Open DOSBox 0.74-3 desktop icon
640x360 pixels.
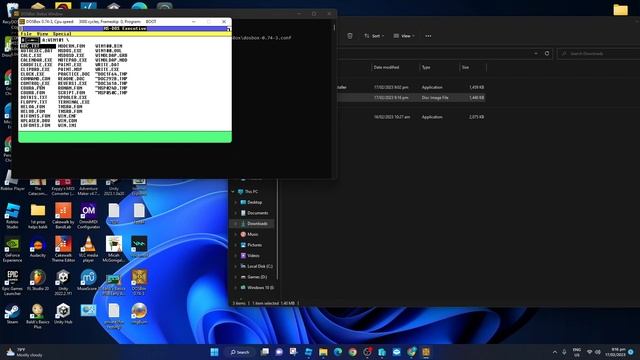point(139,283)
